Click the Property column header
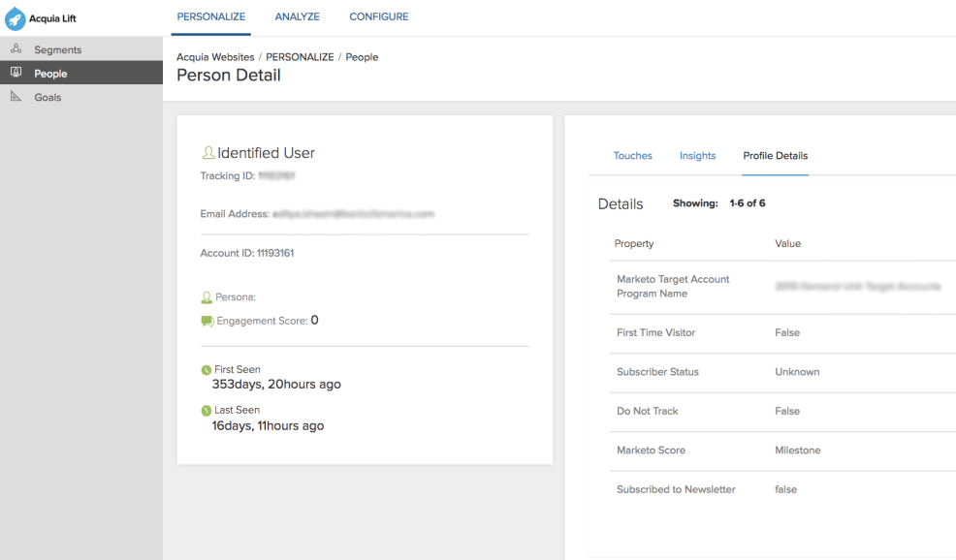Viewport: 956px width, 560px height. point(634,244)
